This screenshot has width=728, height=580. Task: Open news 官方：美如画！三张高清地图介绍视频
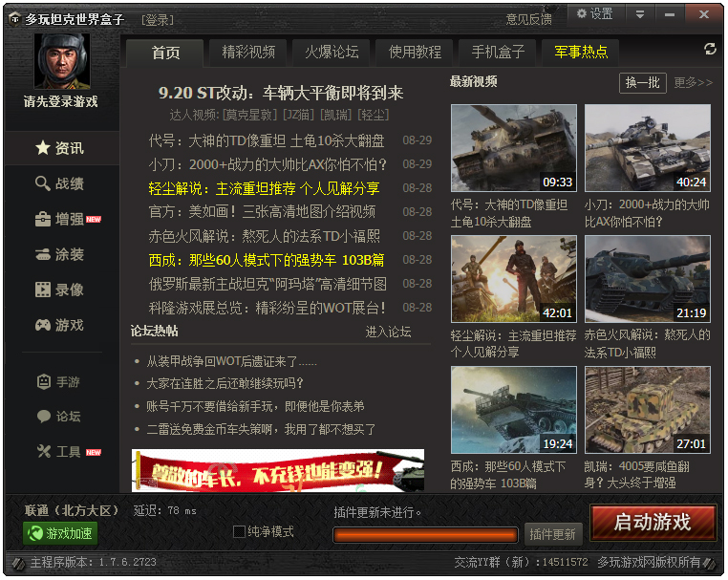click(262, 212)
